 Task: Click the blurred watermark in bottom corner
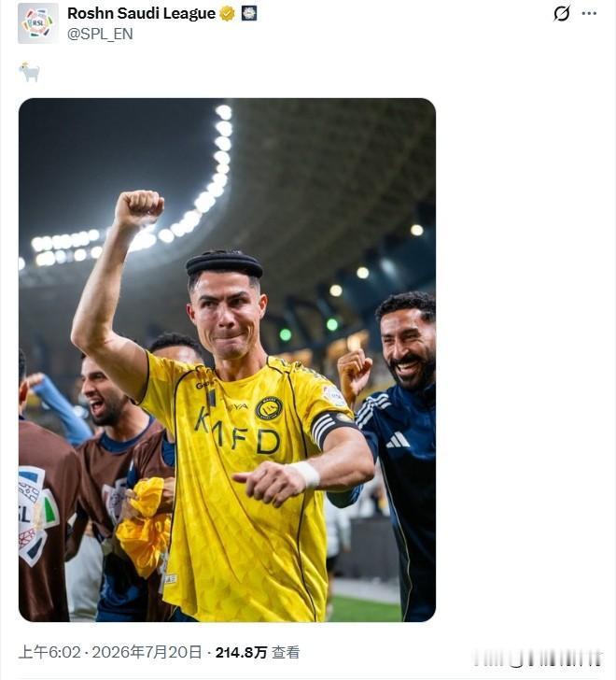[x=539, y=659]
